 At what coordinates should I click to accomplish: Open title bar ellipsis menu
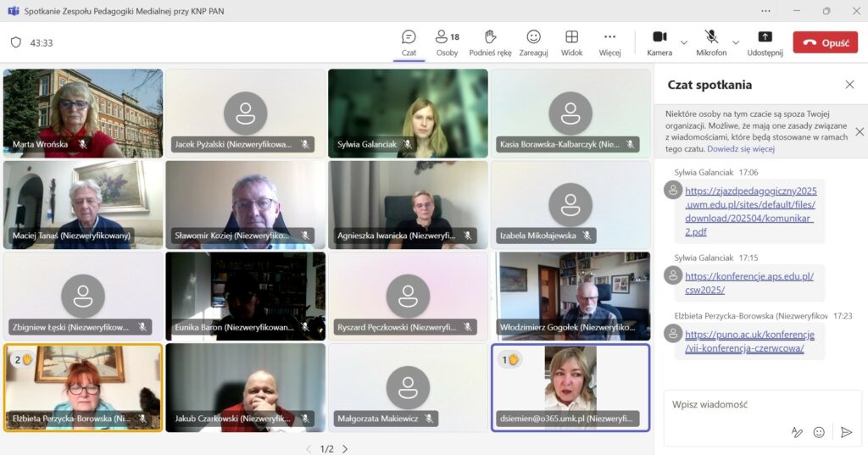point(765,10)
